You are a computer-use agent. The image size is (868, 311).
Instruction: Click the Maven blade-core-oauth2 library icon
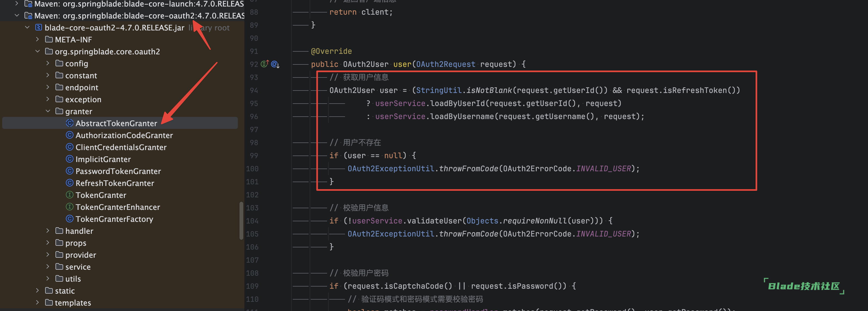coord(28,16)
